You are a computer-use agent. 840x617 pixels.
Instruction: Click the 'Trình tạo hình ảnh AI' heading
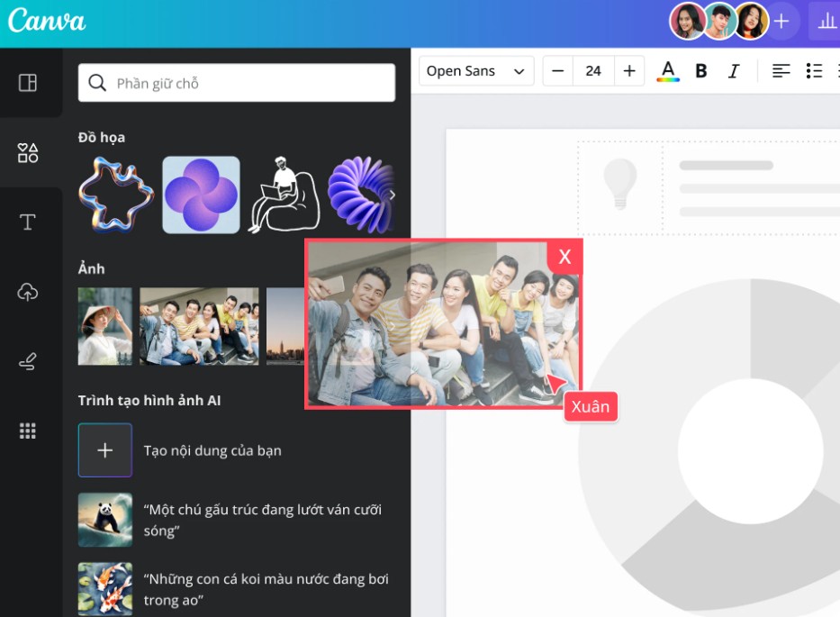[149, 401]
